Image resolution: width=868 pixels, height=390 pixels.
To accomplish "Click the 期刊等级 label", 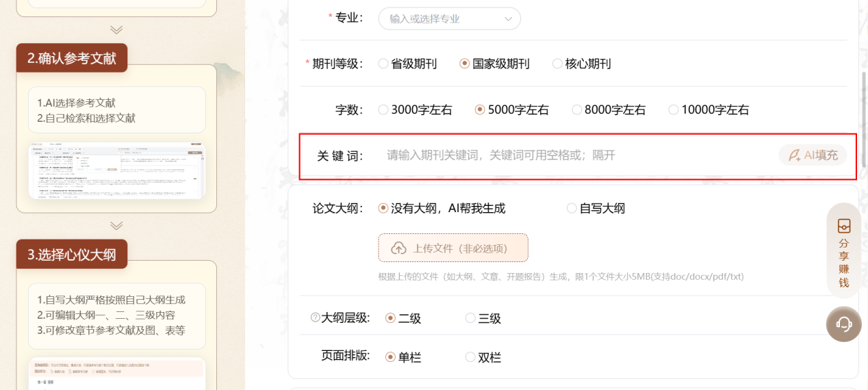I will [337, 64].
